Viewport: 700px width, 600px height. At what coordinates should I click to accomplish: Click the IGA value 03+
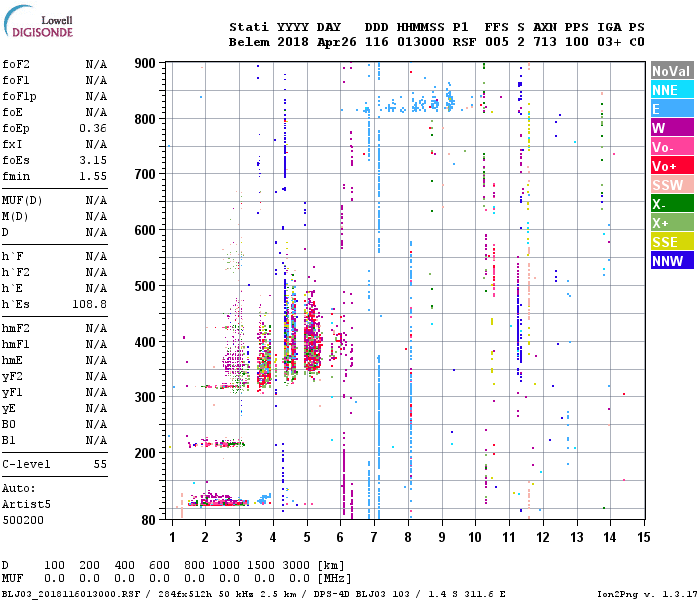[x=609, y=42]
